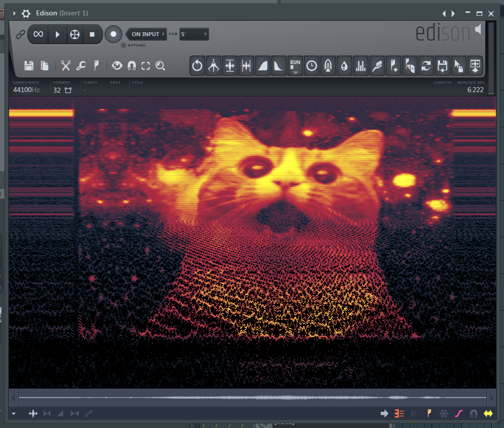Click the save plus floppy icon
This screenshot has width=504, height=428.
[442, 66]
